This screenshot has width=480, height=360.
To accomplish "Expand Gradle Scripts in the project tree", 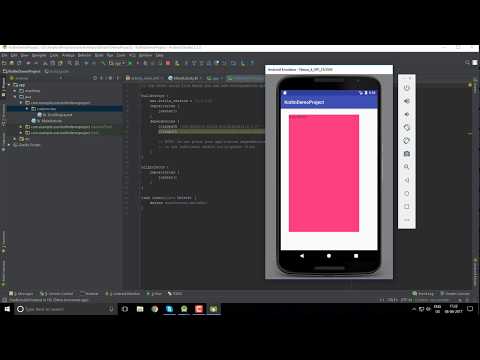I will [x=9, y=145].
